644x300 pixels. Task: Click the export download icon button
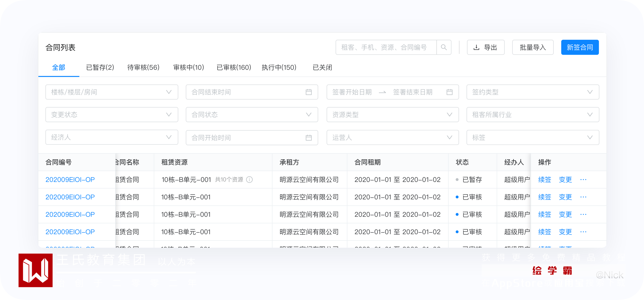(485, 47)
